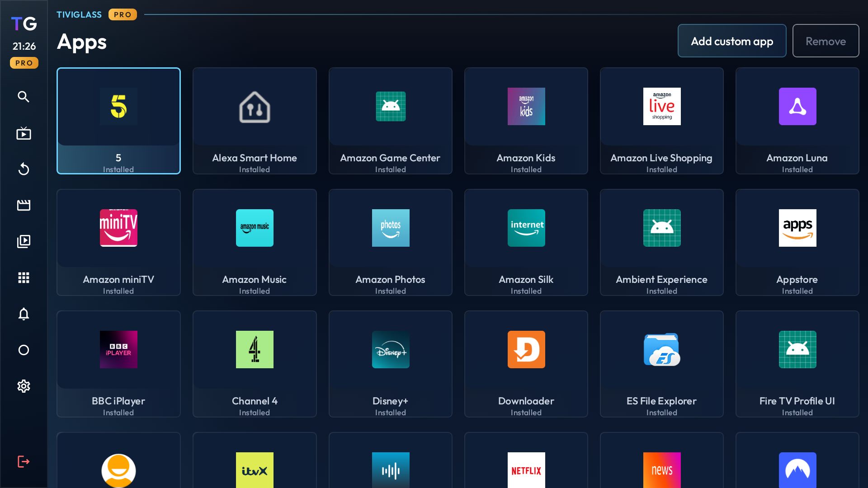Open the ES File Explorer icon
The image size is (868, 488).
click(662, 349)
